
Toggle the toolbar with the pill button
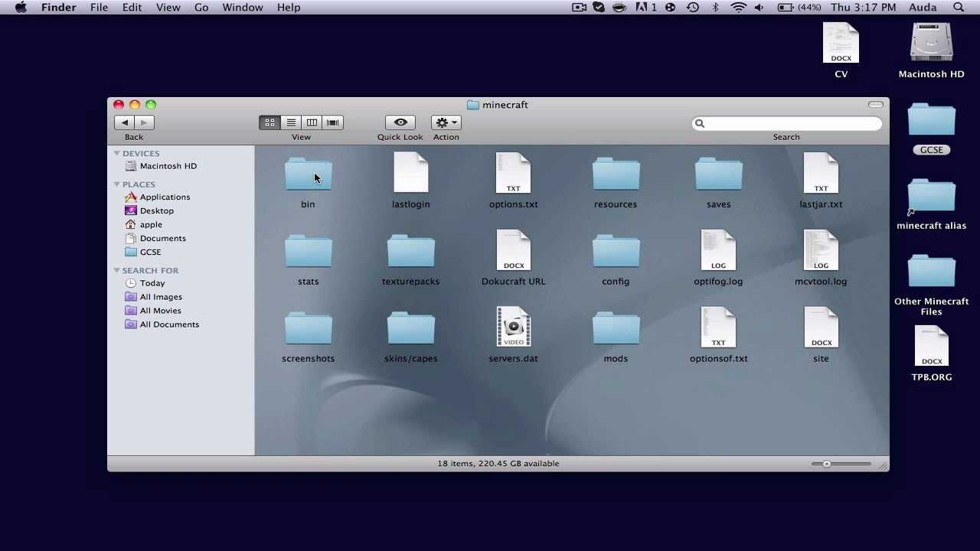876,105
